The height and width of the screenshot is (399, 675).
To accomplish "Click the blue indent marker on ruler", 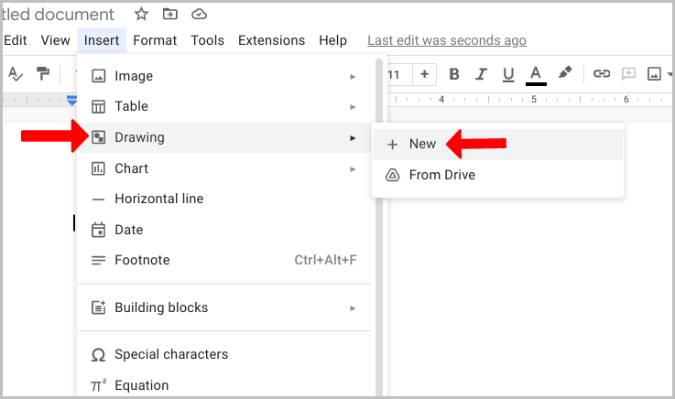I will (x=72, y=101).
